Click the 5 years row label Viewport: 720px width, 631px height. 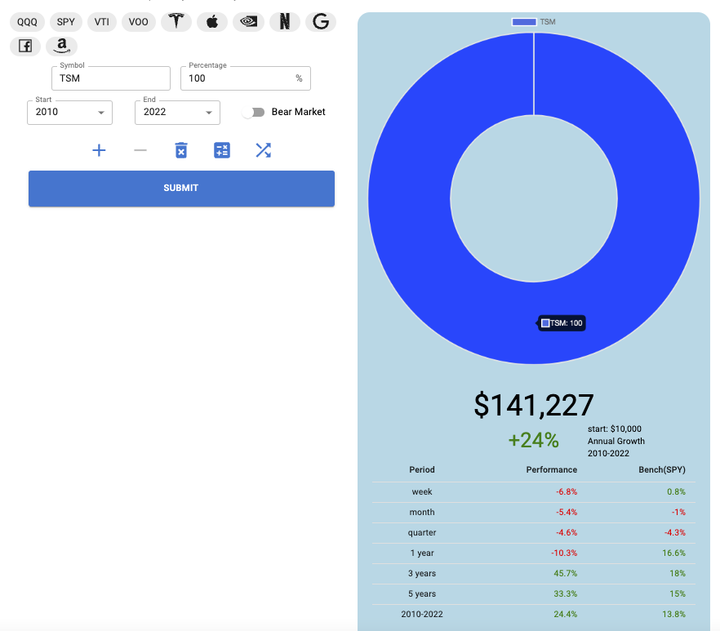click(422, 594)
